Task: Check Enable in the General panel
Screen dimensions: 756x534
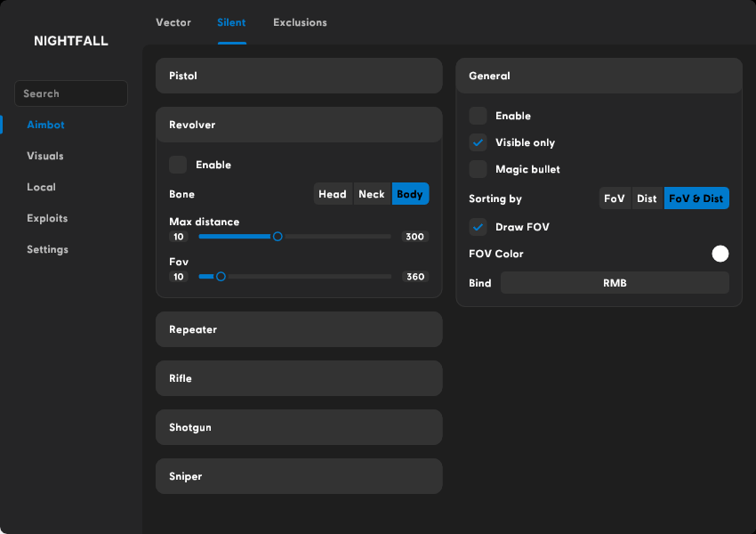Action: (x=478, y=116)
